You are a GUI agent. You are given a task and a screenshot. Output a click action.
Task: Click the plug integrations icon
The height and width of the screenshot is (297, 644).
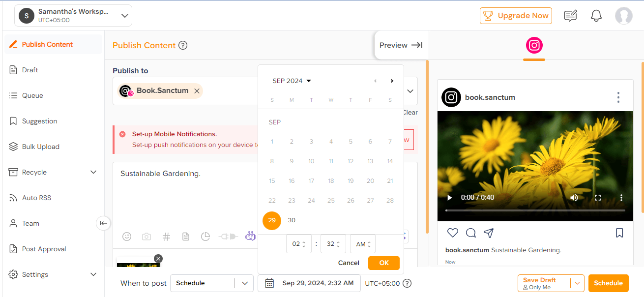tap(228, 237)
